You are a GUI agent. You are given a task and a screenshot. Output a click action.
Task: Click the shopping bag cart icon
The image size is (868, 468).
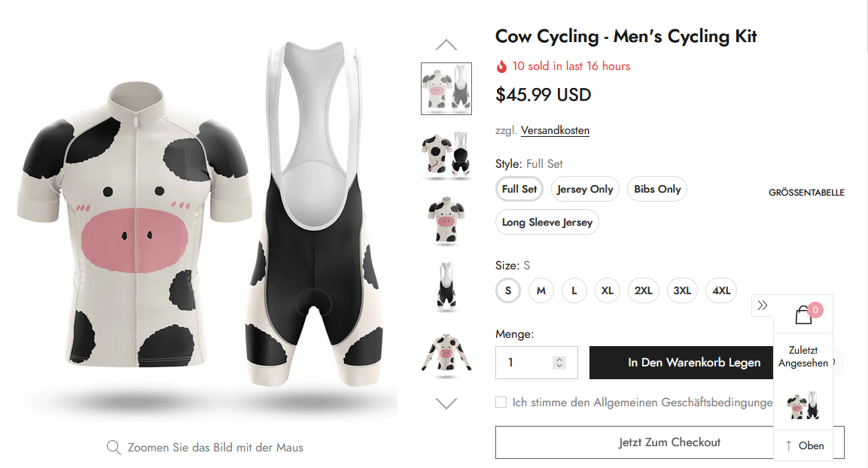(x=803, y=315)
